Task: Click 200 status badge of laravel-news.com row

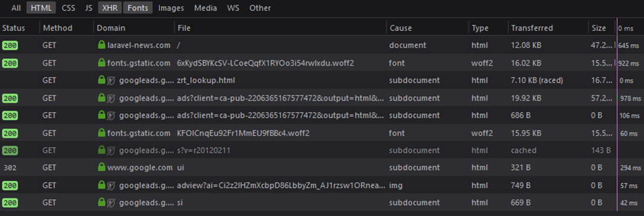Action: click(x=10, y=45)
